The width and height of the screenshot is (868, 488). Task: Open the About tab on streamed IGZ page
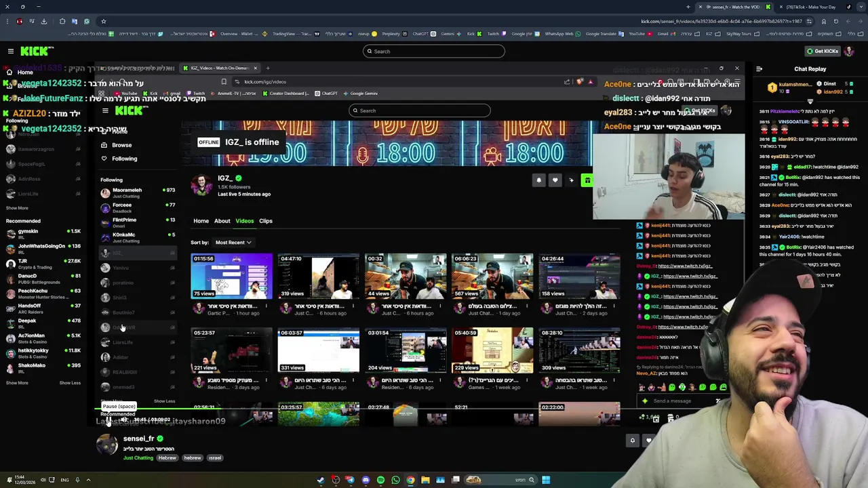click(x=222, y=221)
